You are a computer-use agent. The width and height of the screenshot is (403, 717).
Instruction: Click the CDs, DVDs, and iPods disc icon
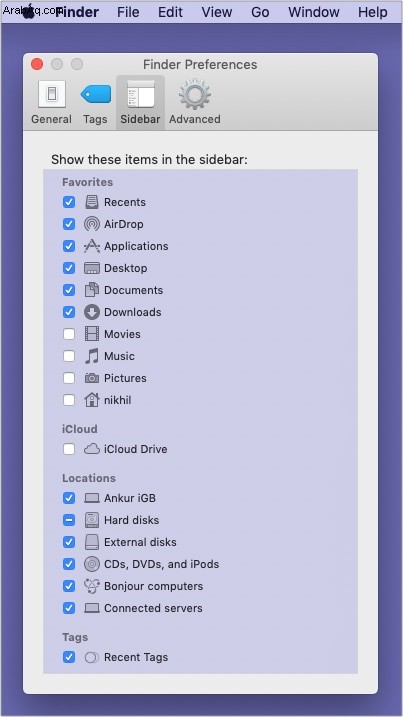pyautogui.click(x=92, y=564)
